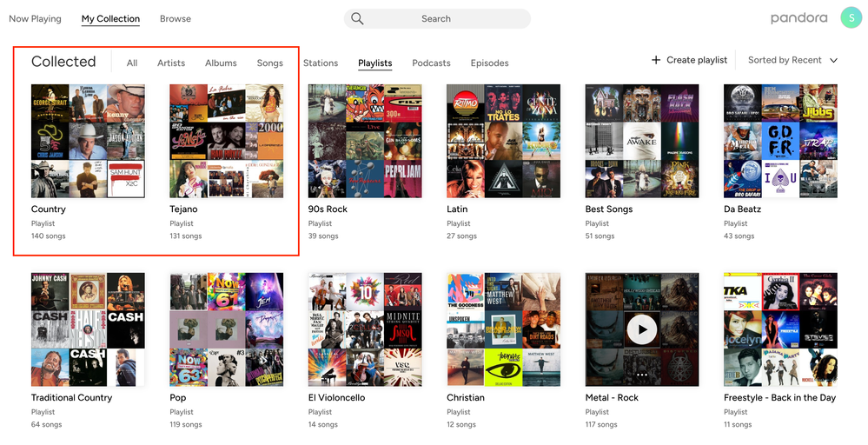Open the Christian playlist cover
868x445 pixels.
[504, 329]
